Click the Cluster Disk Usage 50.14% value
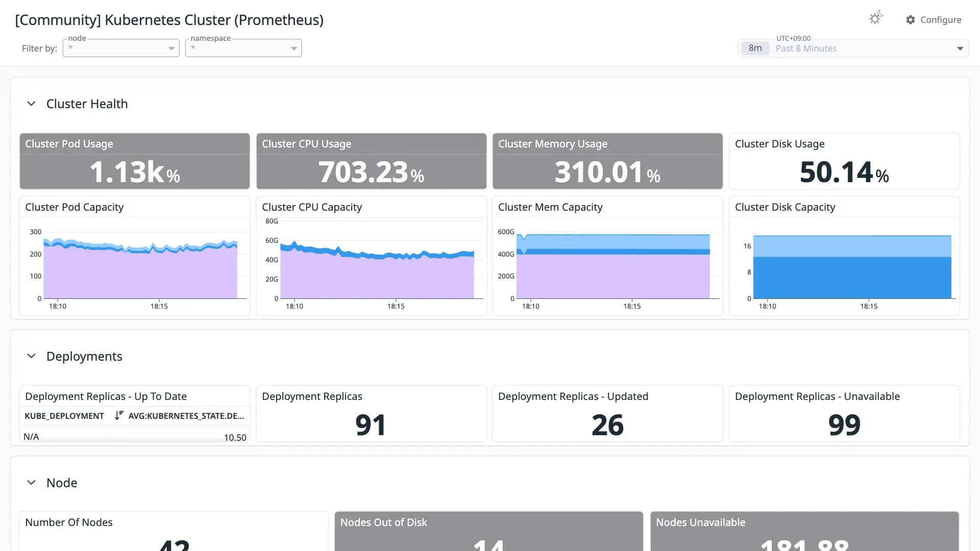The height and width of the screenshot is (551, 980). point(844,172)
